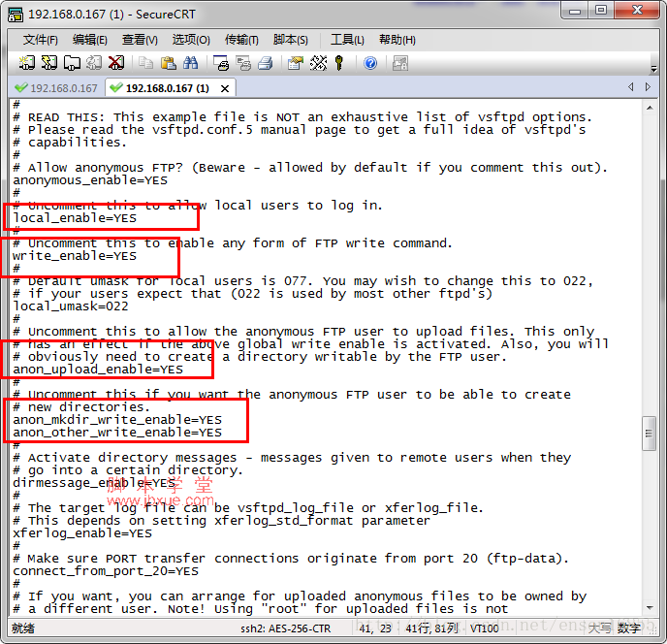Click the blue Help question mark icon
Image resolution: width=667 pixels, height=644 pixels.
pos(370,63)
